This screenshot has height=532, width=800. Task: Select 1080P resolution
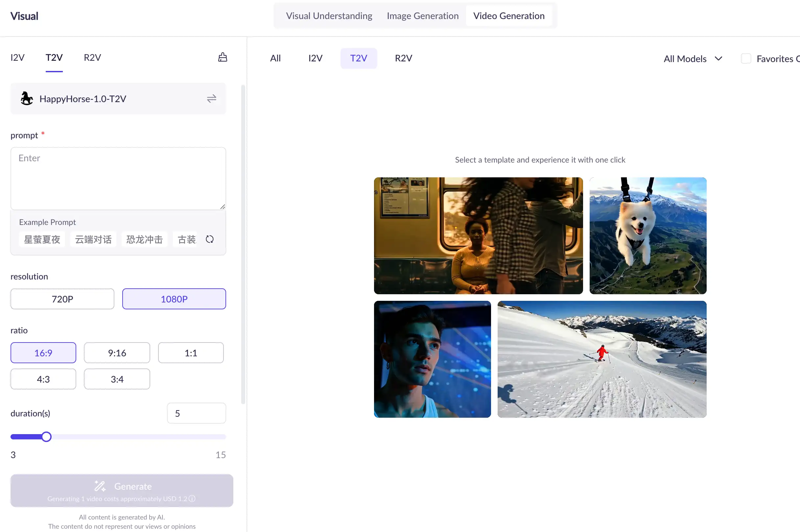tap(174, 299)
